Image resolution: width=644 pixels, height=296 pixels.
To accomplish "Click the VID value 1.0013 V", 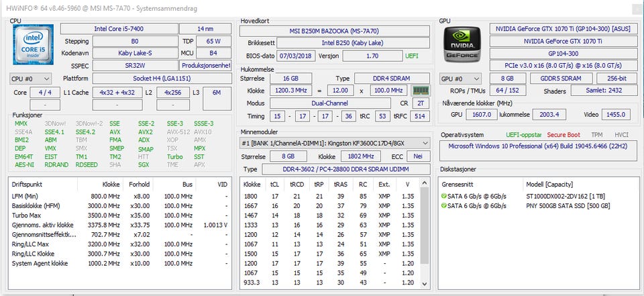I will [215, 226].
